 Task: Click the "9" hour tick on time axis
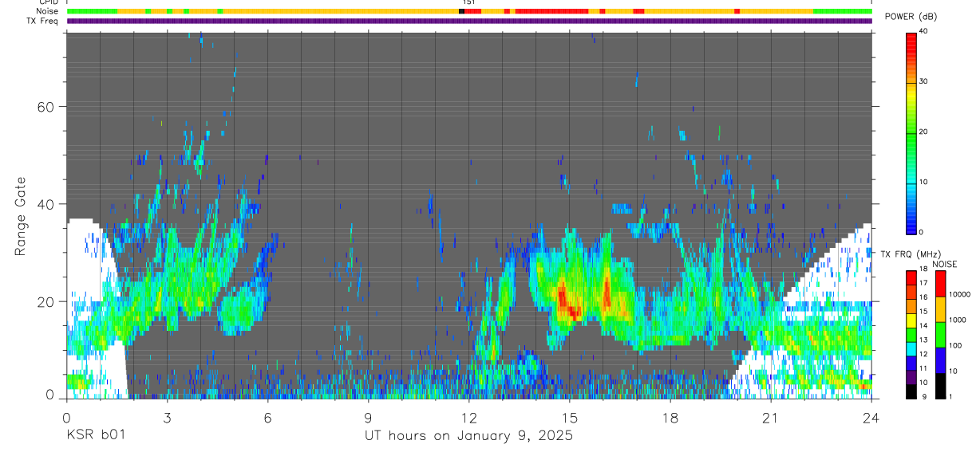point(368,418)
